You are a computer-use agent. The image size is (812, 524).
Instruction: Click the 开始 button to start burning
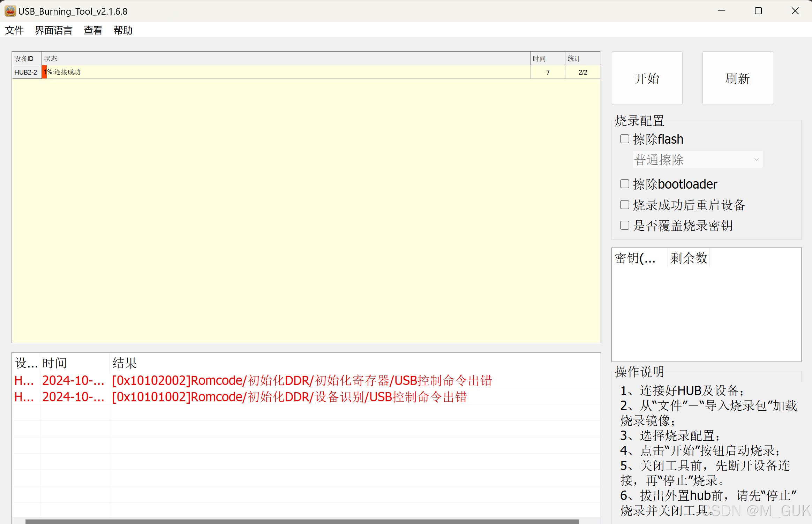[x=647, y=78]
